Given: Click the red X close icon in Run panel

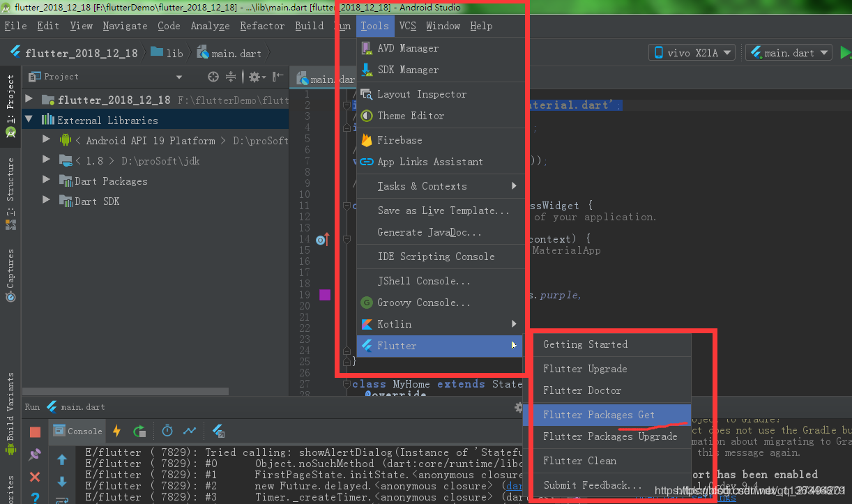Looking at the screenshot, I should 35,478.
